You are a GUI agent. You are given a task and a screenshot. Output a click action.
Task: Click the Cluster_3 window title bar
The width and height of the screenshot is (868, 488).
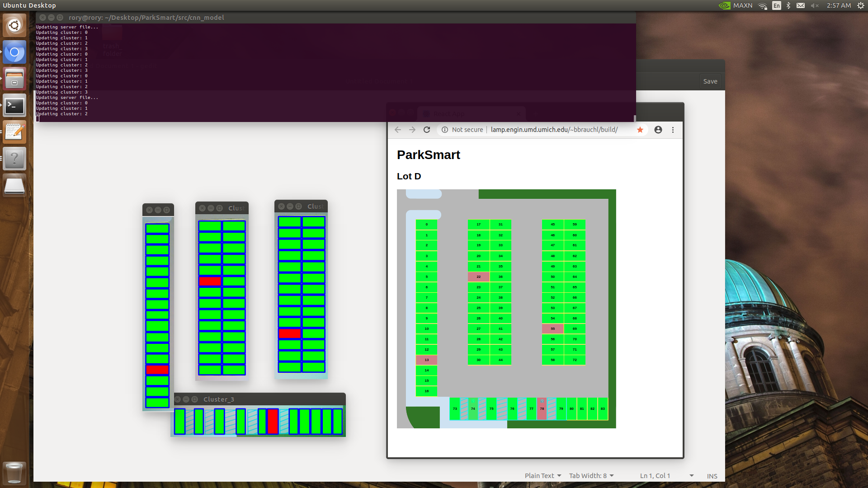pyautogui.click(x=259, y=399)
